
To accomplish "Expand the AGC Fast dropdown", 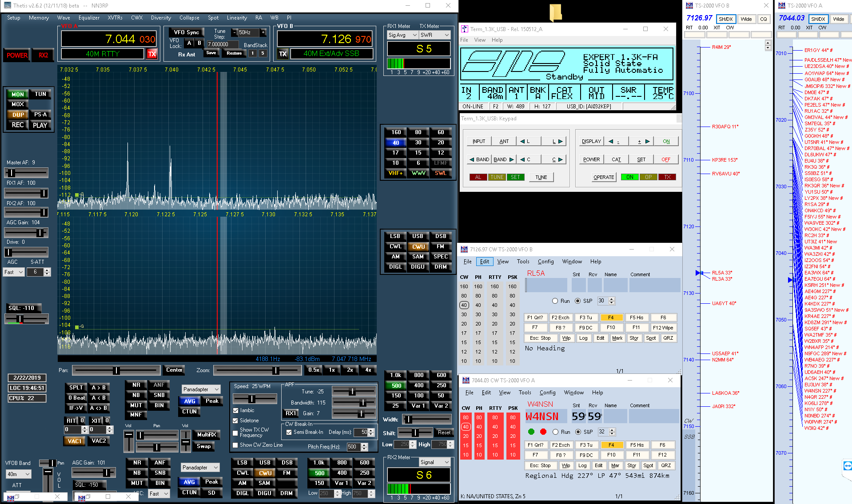I will tap(14, 272).
